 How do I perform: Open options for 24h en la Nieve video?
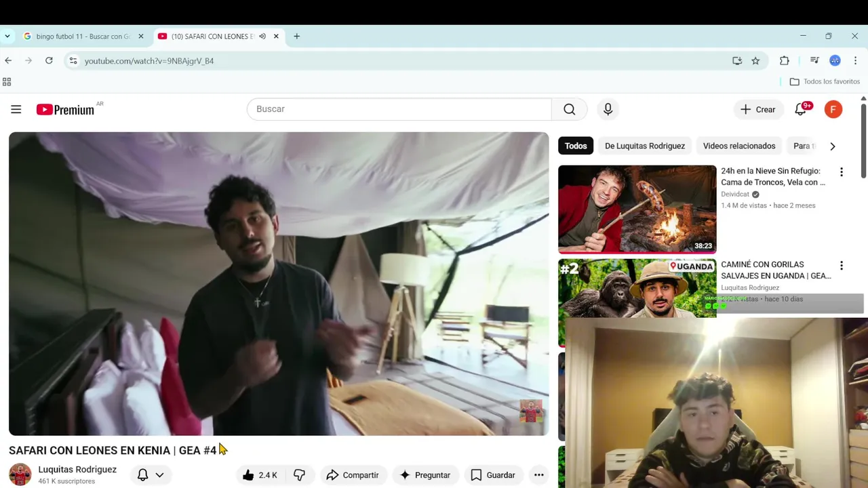point(842,172)
